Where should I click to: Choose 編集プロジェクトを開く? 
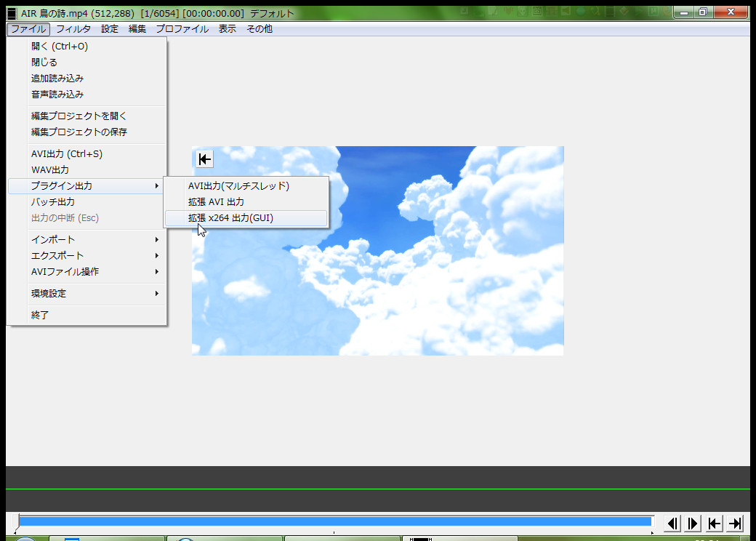click(x=87, y=116)
